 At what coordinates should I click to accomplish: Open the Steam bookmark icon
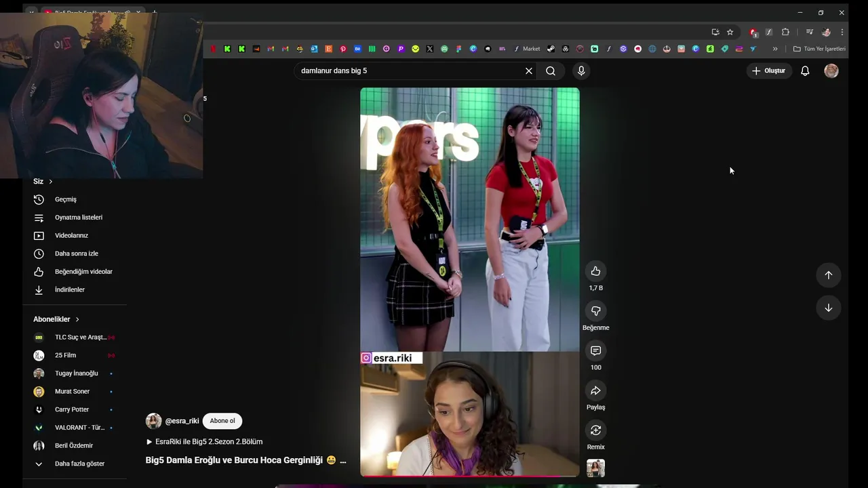(551, 49)
